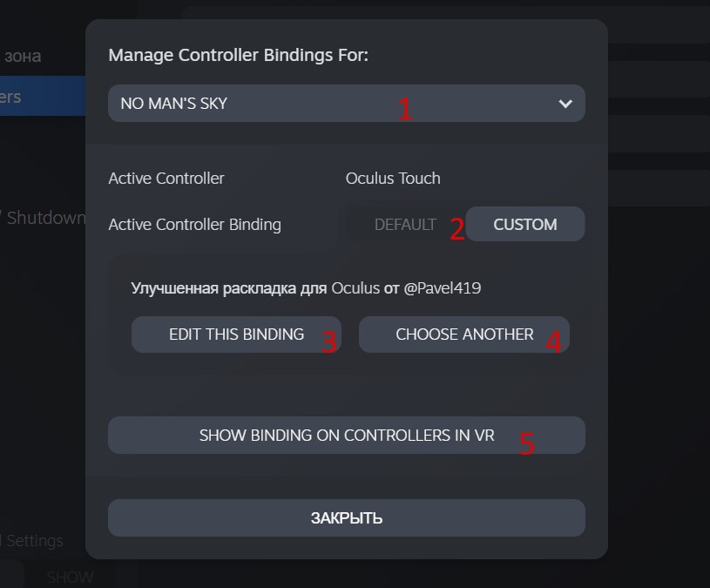710x588 pixels.
Task: Open the зона sidebar tab
Action: click(x=23, y=56)
